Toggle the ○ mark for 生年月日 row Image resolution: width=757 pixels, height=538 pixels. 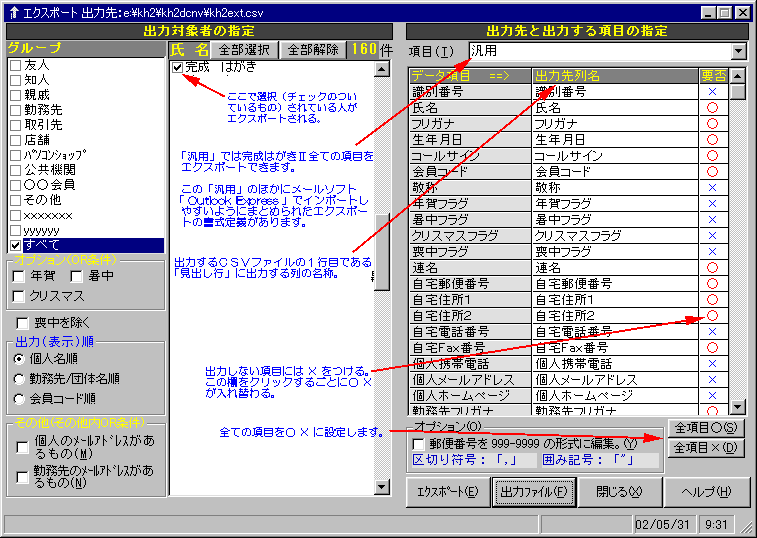tap(712, 139)
